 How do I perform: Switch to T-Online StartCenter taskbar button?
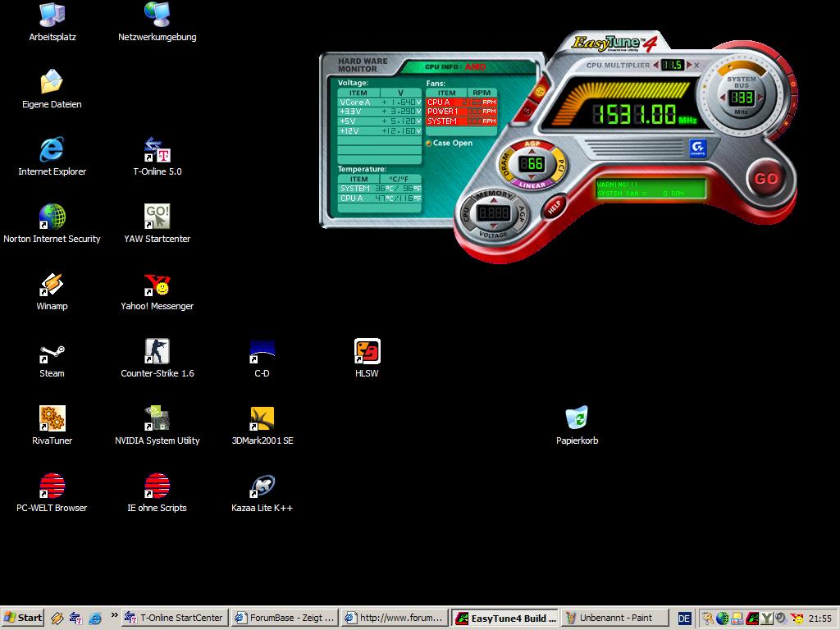175,618
